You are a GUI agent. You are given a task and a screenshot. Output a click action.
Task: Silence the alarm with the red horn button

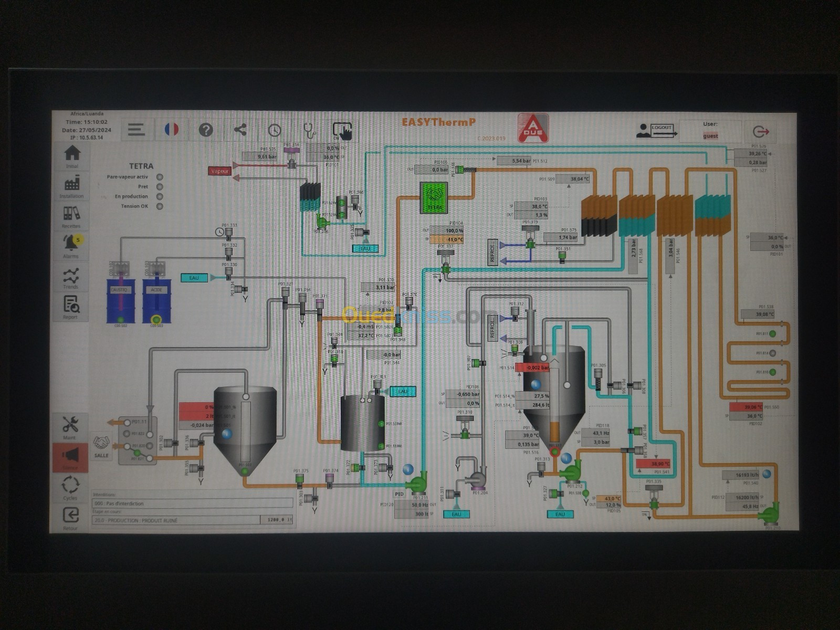70,457
